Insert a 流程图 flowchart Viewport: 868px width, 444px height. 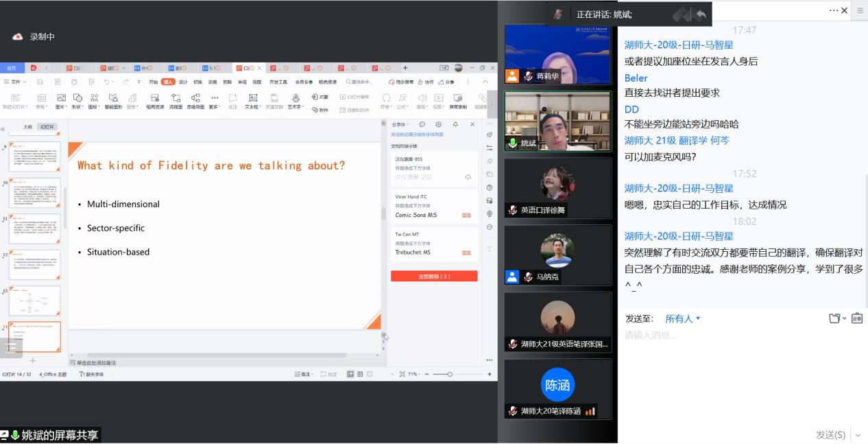(176, 99)
